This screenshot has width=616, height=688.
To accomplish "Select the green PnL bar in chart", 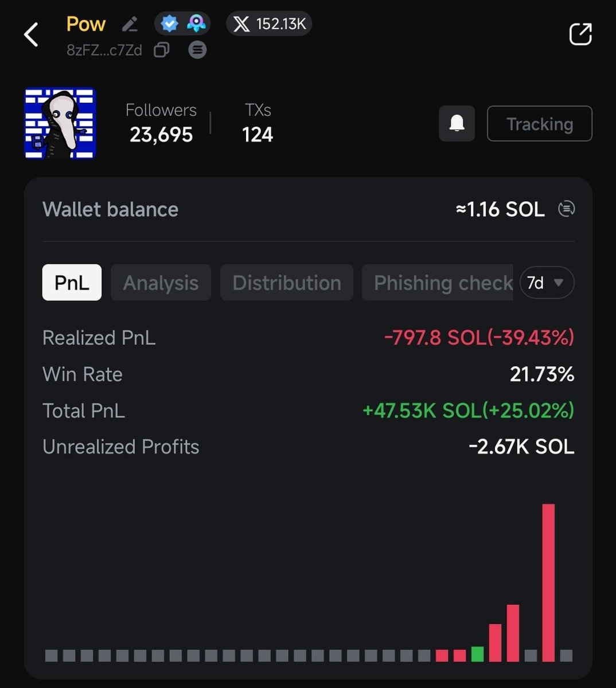I will (x=477, y=654).
